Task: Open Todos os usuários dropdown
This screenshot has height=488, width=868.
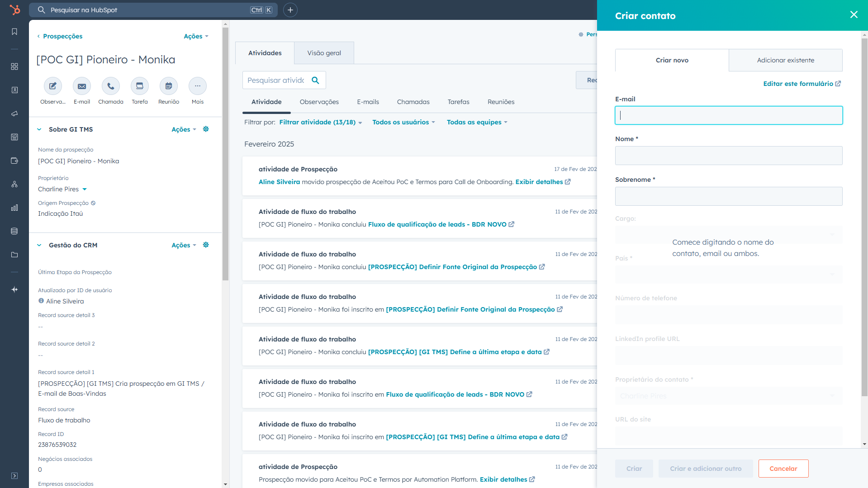Action: pyautogui.click(x=403, y=122)
